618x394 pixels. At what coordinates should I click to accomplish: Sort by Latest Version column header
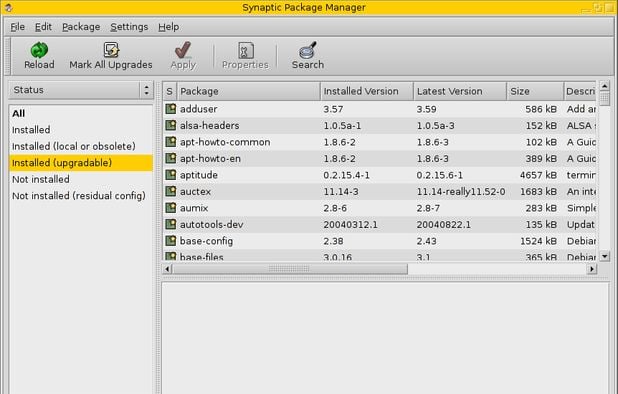pos(460,91)
